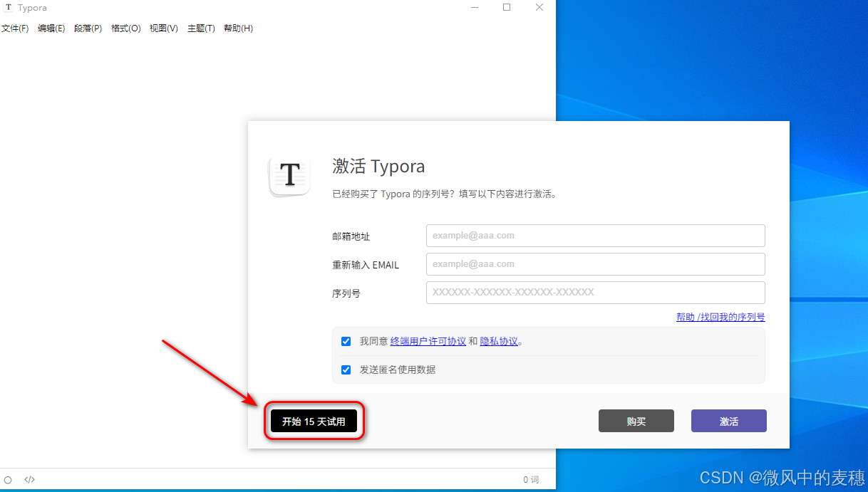Viewport: 868px width, 492px height.
Task: Click the 邮箱地址 email input field
Action: click(595, 236)
